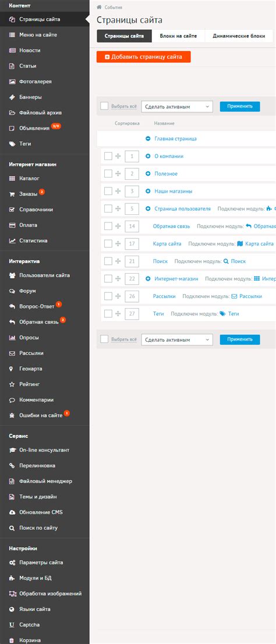Click the home icon in the breadcrumb

tap(99, 8)
